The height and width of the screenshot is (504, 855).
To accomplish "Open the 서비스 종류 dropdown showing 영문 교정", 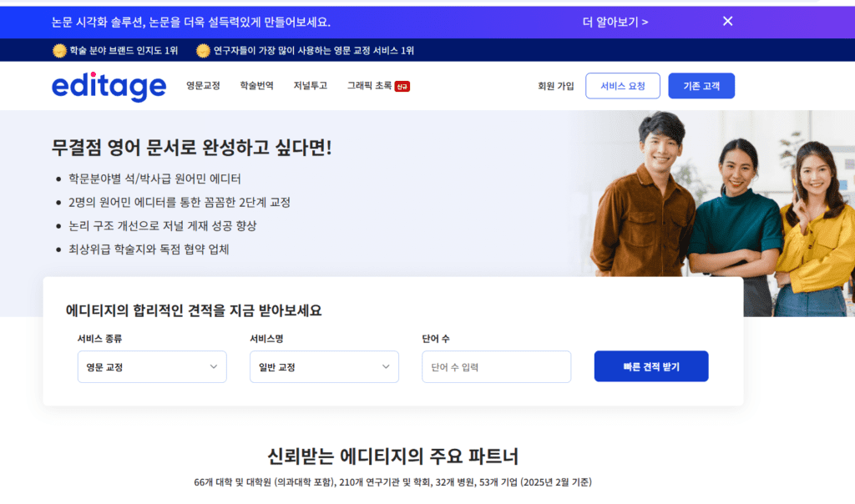I will coord(152,366).
